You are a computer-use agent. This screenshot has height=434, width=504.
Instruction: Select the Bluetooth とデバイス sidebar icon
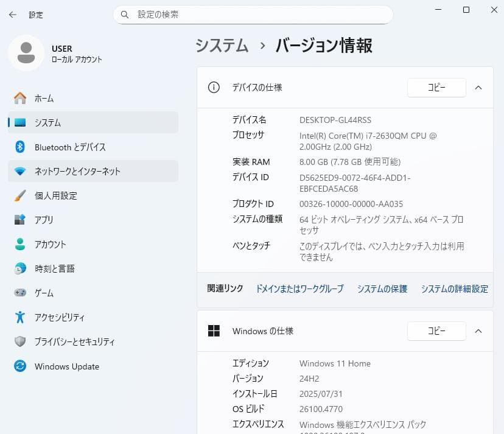point(19,147)
